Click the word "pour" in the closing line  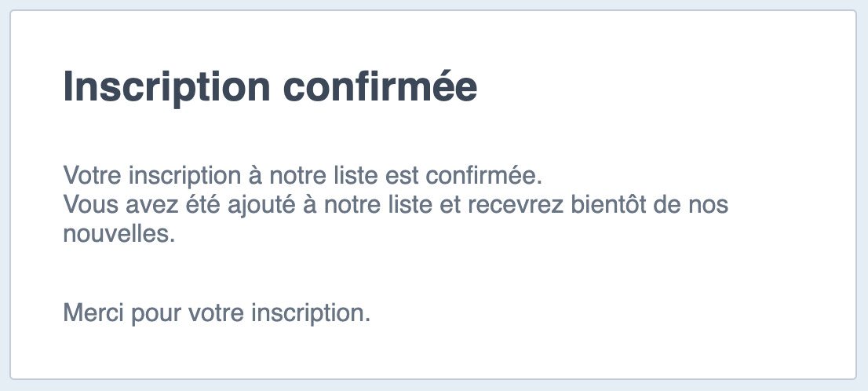pos(156,315)
